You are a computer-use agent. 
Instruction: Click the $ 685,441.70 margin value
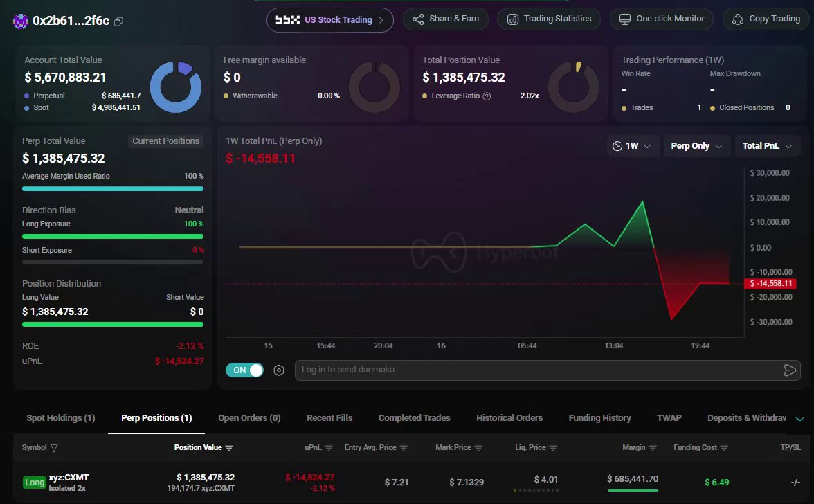point(633,478)
